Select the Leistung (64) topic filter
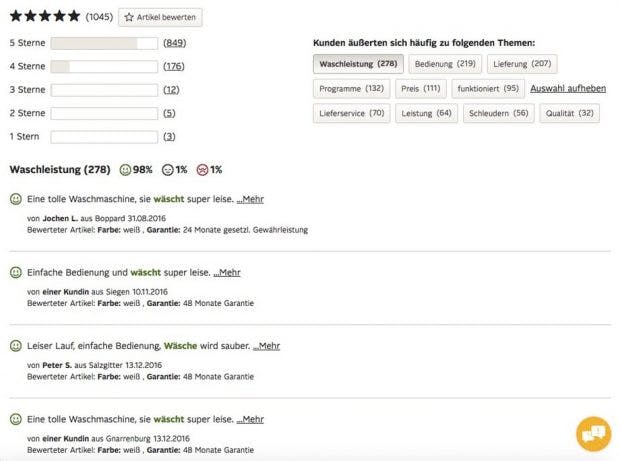Image resolution: width=620 pixels, height=461 pixels. click(427, 113)
